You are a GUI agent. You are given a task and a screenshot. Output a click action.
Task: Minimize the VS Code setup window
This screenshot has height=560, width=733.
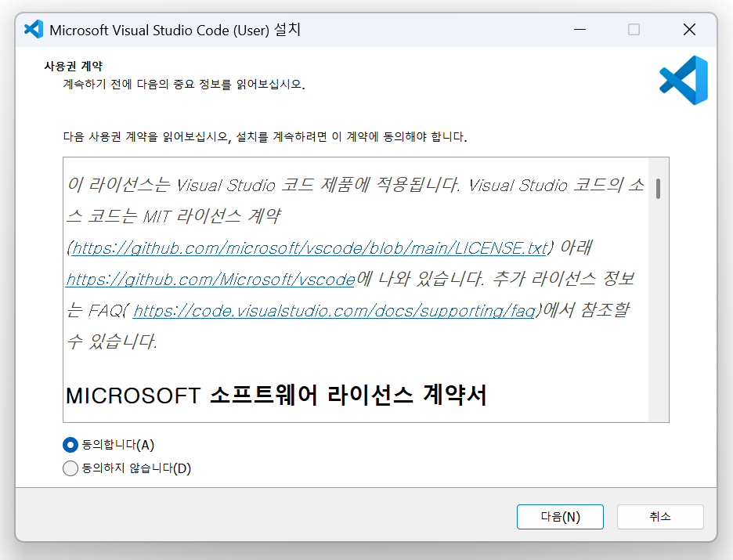pos(579,30)
